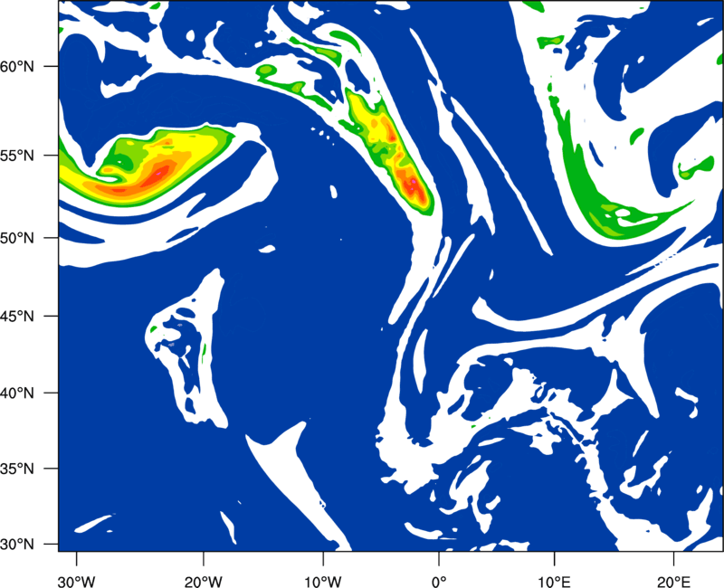Click the 30°W longitude label
The width and height of the screenshot is (724, 588).
(x=76, y=581)
